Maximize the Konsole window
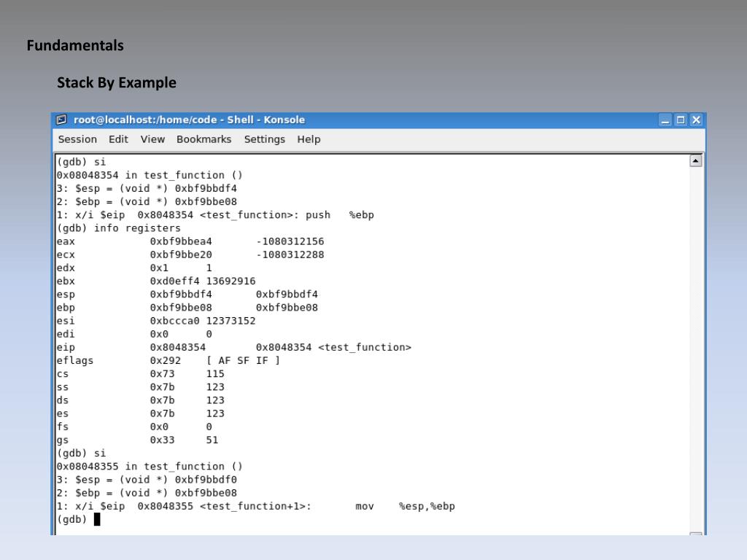The width and height of the screenshot is (747, 560). tap(681, 120)
